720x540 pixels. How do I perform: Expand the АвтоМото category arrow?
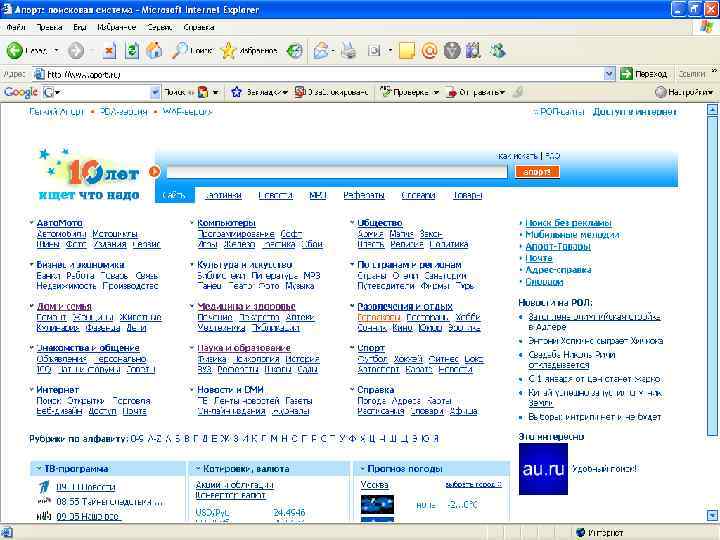(x=32, y=223)
